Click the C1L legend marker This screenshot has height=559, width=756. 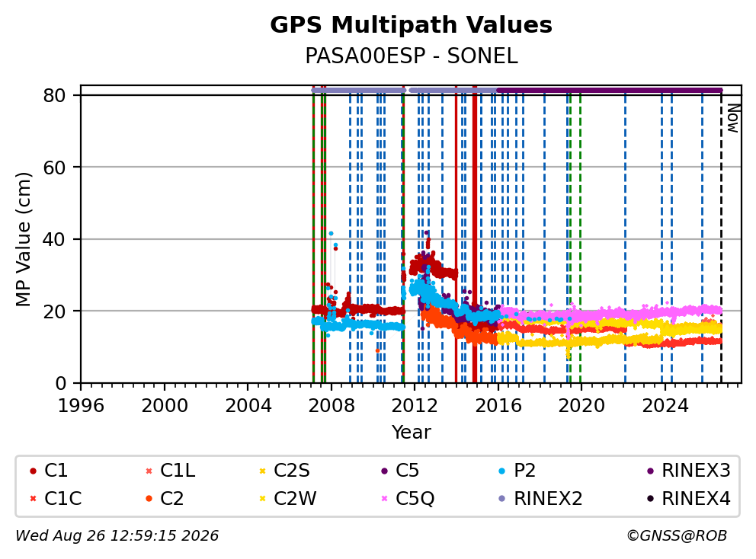click(149, 471)
